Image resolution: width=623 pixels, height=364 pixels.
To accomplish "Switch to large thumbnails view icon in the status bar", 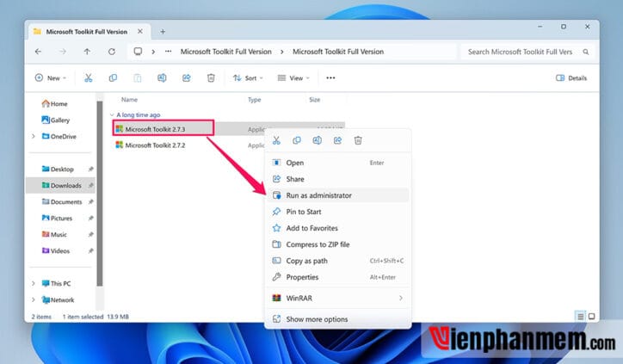I will point(592,317).
